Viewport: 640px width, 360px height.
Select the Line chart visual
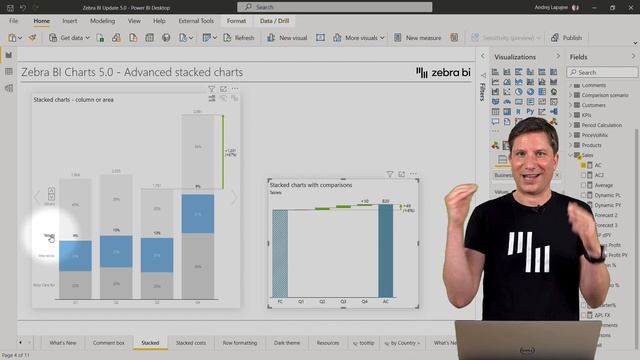(495, 82)
